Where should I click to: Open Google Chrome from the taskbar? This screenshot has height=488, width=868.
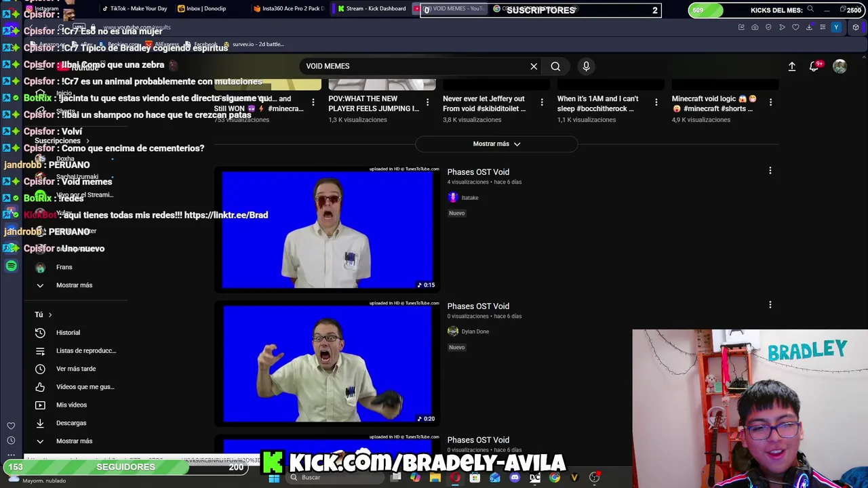555,478
